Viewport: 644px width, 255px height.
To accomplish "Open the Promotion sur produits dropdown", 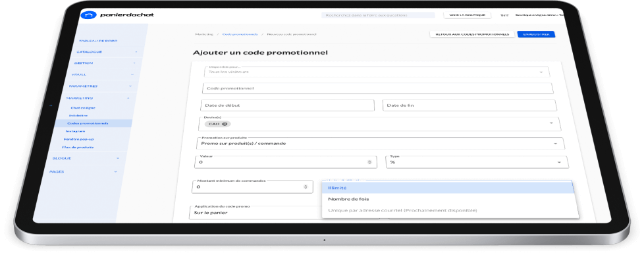I will pyautogui.click(x=381, y=143).
